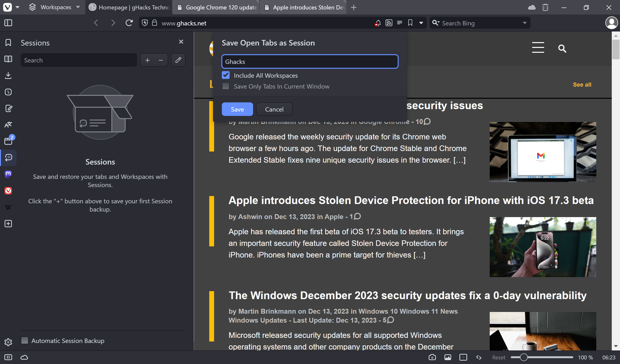
Task: Click the See all link
Action: 582,85
